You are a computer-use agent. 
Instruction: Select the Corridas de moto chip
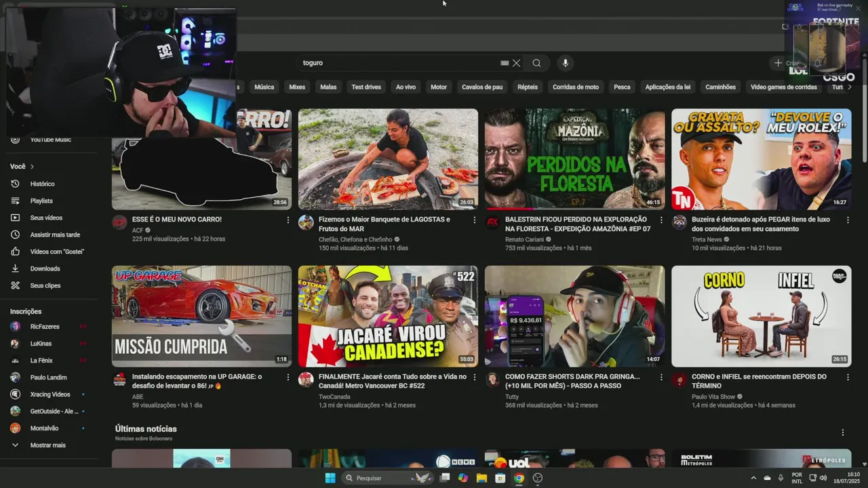coord(576,87)
